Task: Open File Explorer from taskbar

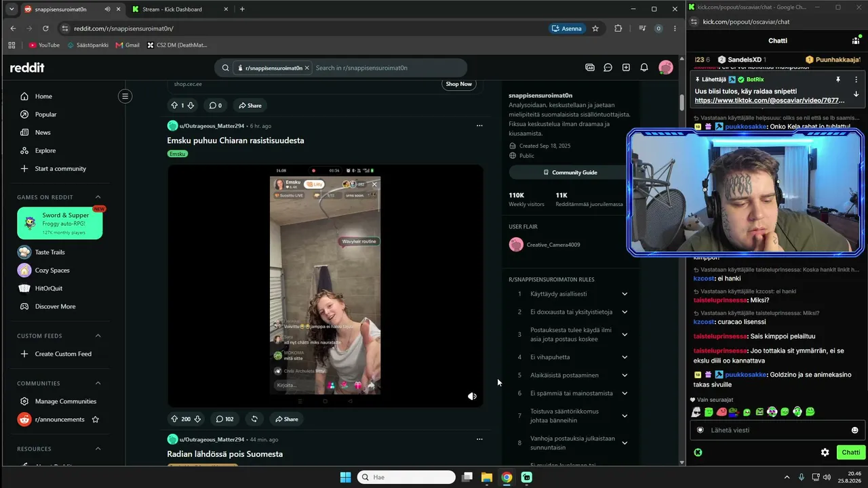Action: (487, 477)
